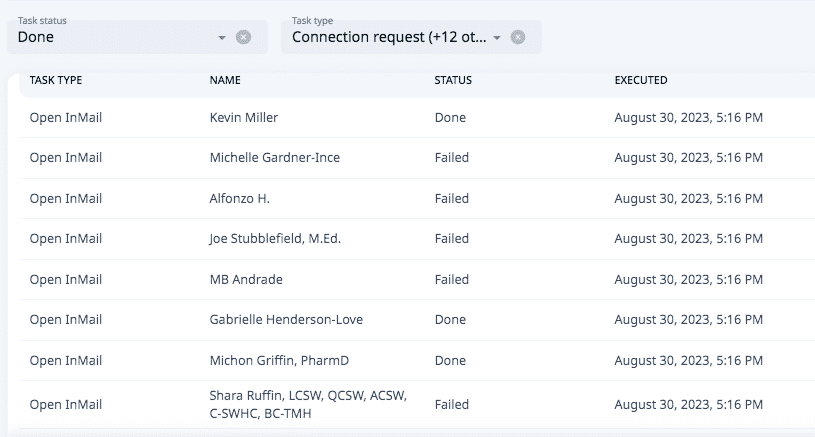Expand the Task status dropdown arrow
This screenshot has height=437, width=815.
pos(222,37)
